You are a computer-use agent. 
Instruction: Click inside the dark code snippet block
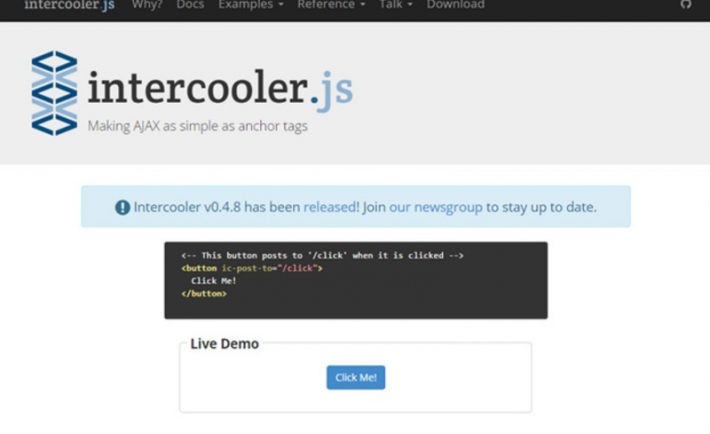tap(356, 280)
